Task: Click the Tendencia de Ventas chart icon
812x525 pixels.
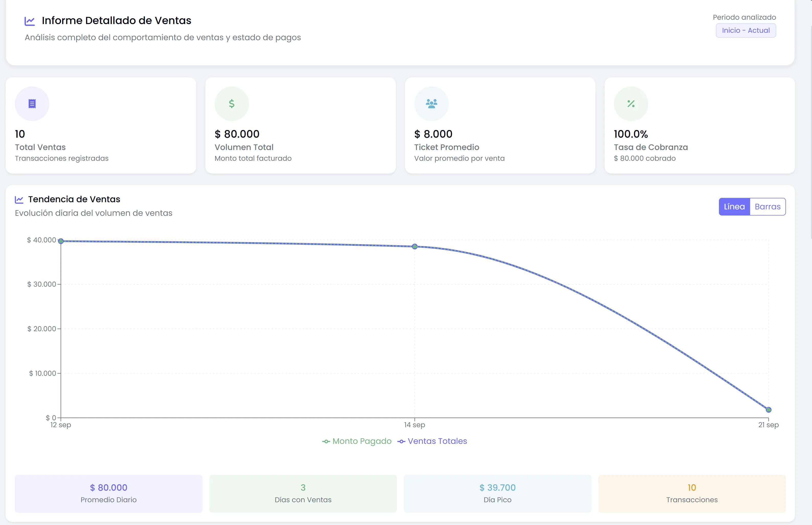Action: pyautogui.click(x=19, y=199)
